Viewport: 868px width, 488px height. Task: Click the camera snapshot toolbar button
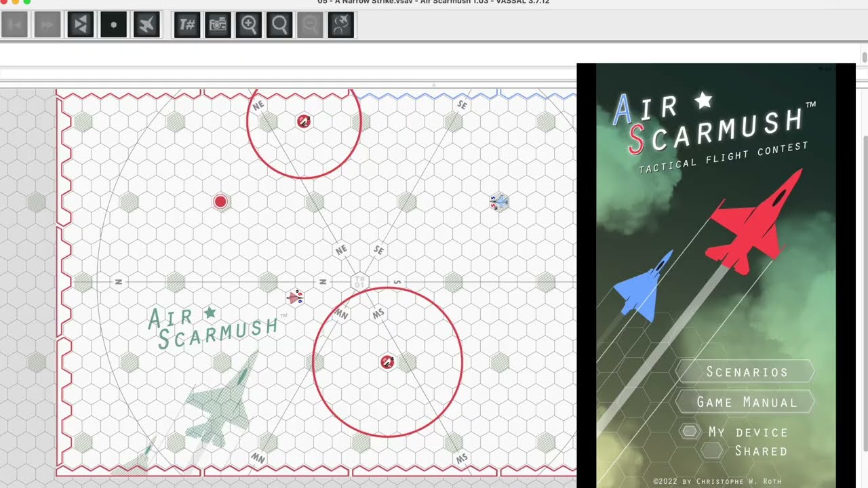218,25
